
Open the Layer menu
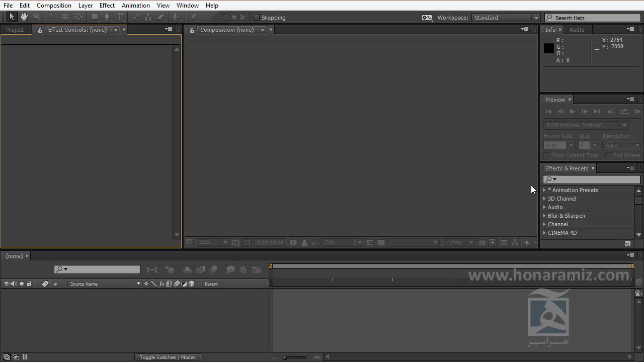(x=86, y=5)
